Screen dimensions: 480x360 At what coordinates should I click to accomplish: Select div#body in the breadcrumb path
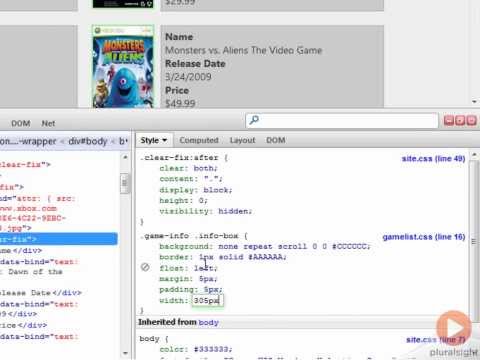[88, 141]
